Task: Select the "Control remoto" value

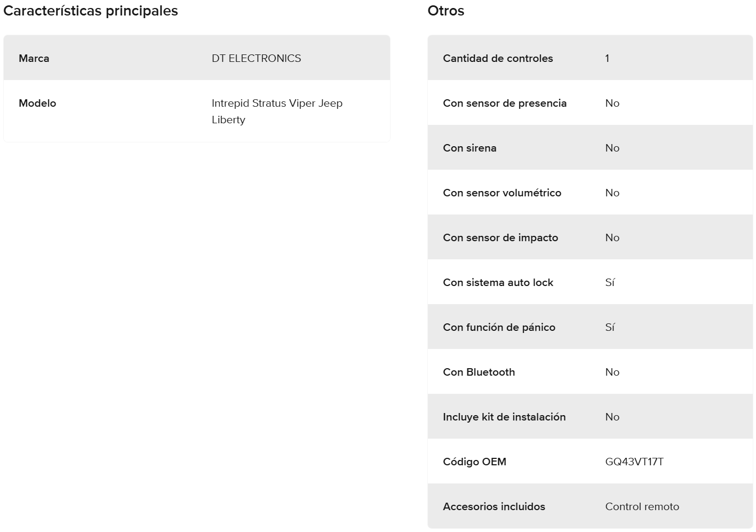Action: 642,506
